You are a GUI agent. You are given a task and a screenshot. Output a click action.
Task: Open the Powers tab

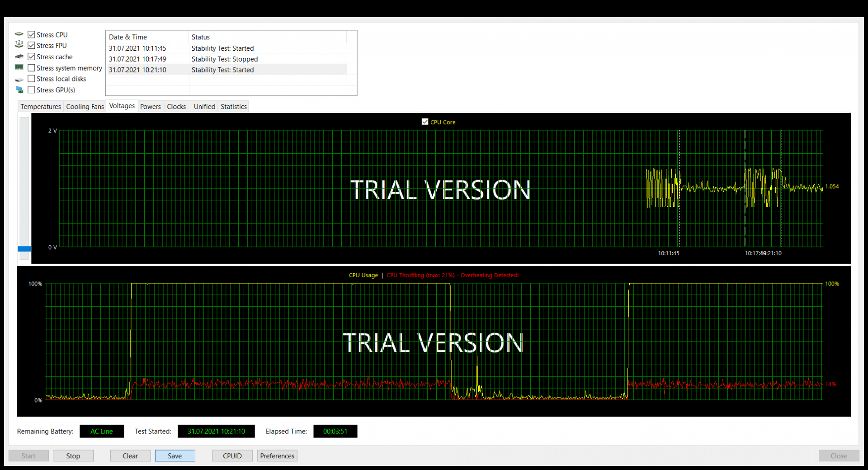click(x=151, y=106)
